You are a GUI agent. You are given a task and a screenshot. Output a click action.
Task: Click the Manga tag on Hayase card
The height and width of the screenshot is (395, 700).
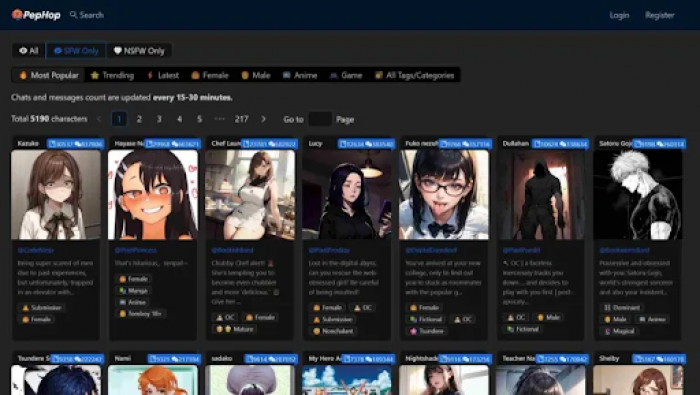(133, 291)
